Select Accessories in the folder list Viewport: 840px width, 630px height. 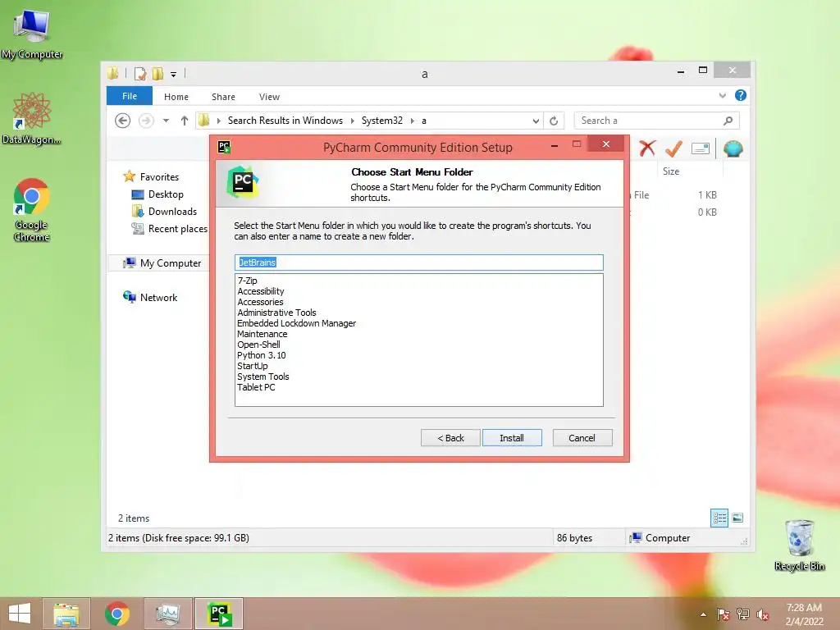(260, 302)
